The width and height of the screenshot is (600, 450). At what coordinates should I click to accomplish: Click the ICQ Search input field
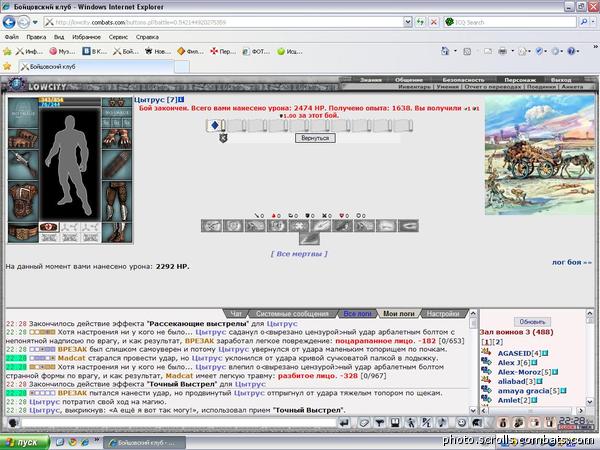514,22
